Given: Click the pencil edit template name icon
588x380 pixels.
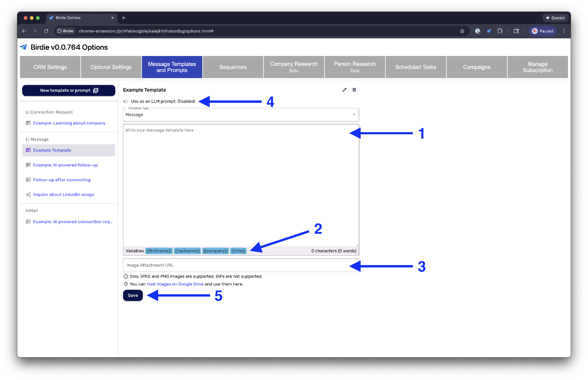Looking at the screenshot, I should [x=344, y=90].
